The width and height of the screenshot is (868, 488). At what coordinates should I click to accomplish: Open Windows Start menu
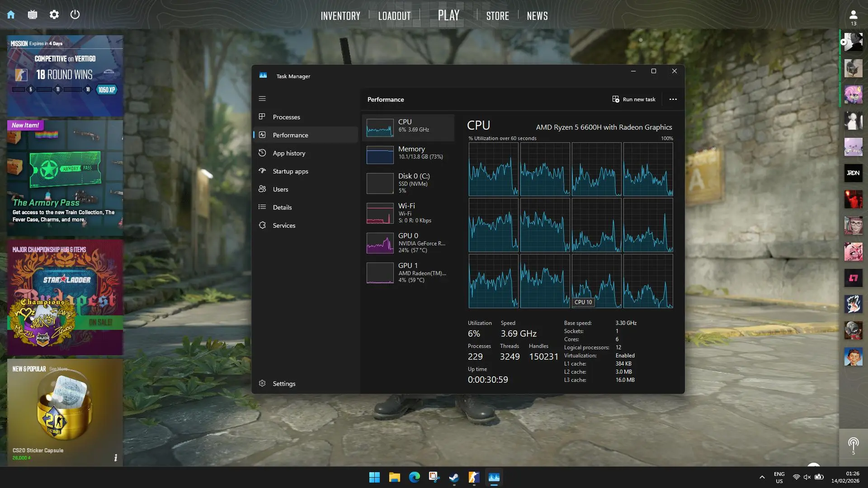(374, 477)
